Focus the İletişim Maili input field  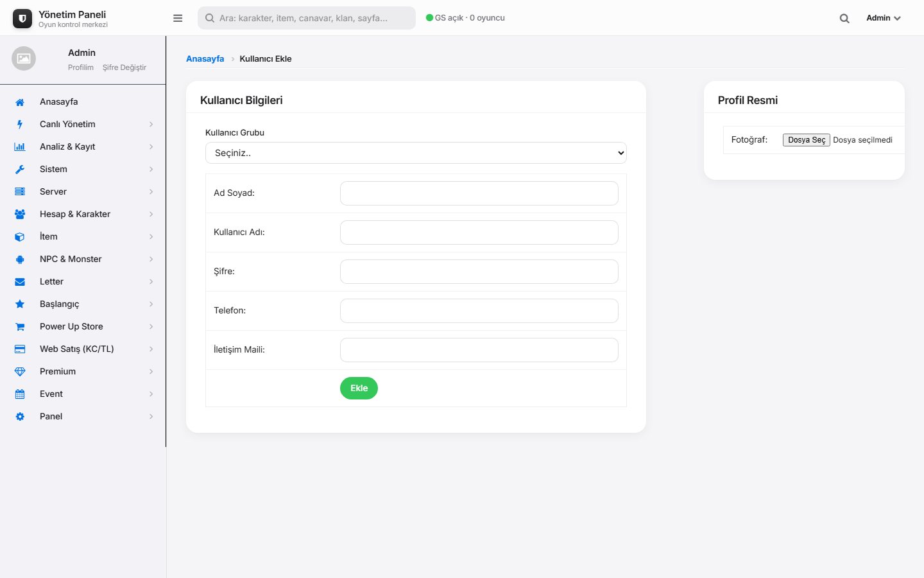click(x=479, y=350)
